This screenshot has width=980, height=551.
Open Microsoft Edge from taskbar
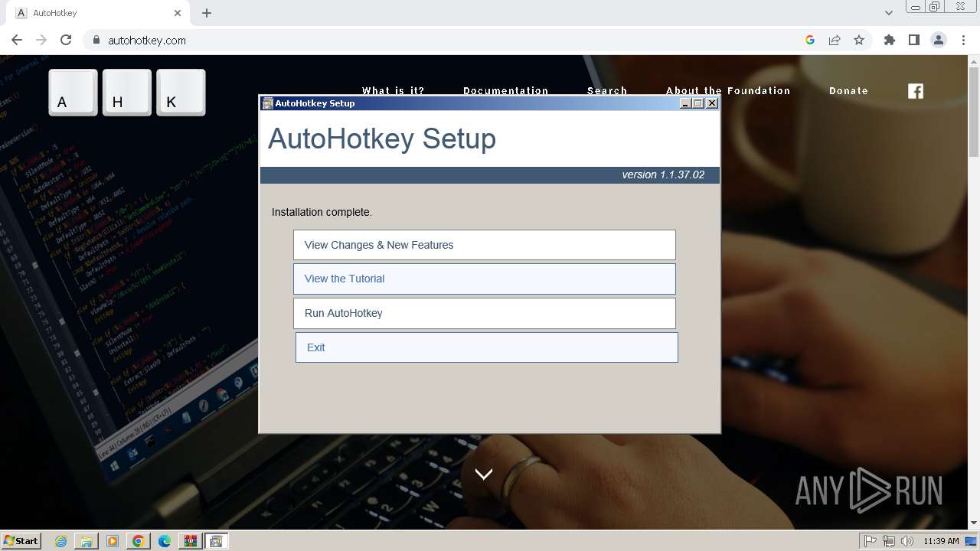[164, 541]
